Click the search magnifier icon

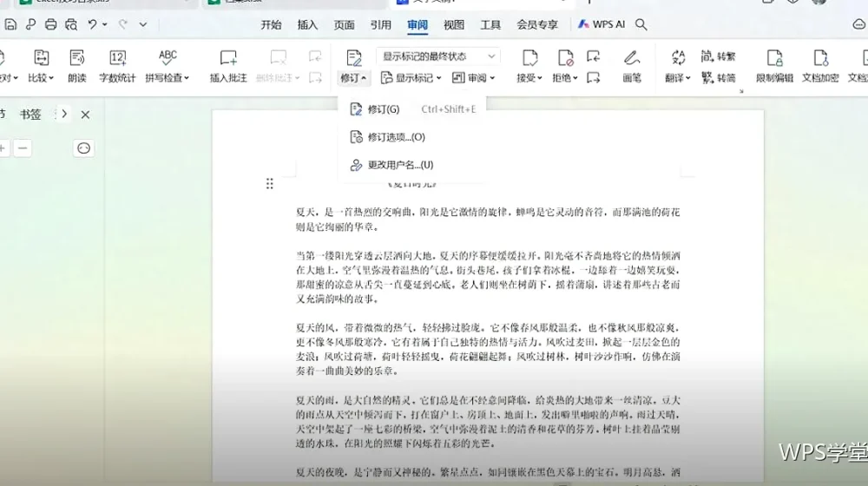pos(641,24)
